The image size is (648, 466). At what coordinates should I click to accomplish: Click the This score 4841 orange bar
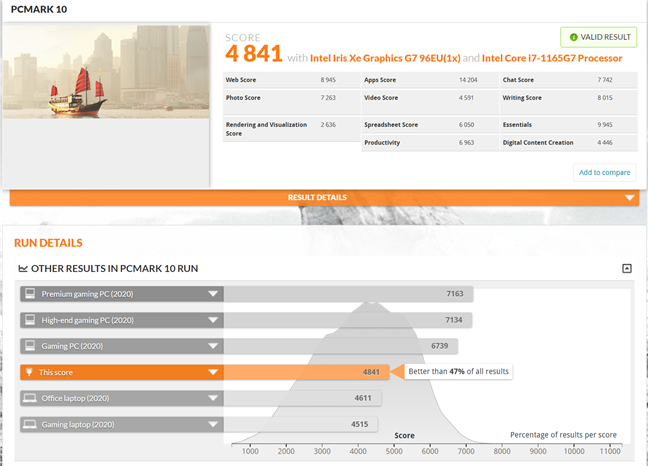[306, 372]
